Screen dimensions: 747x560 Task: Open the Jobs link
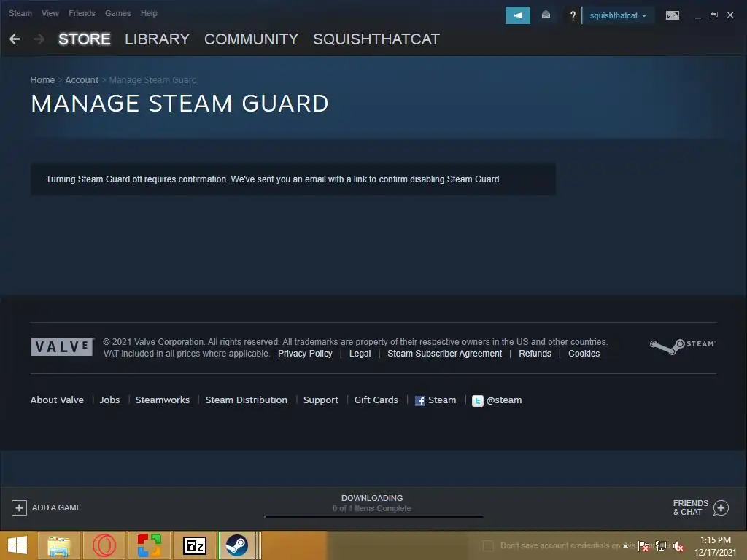click(x=109, y=400)
